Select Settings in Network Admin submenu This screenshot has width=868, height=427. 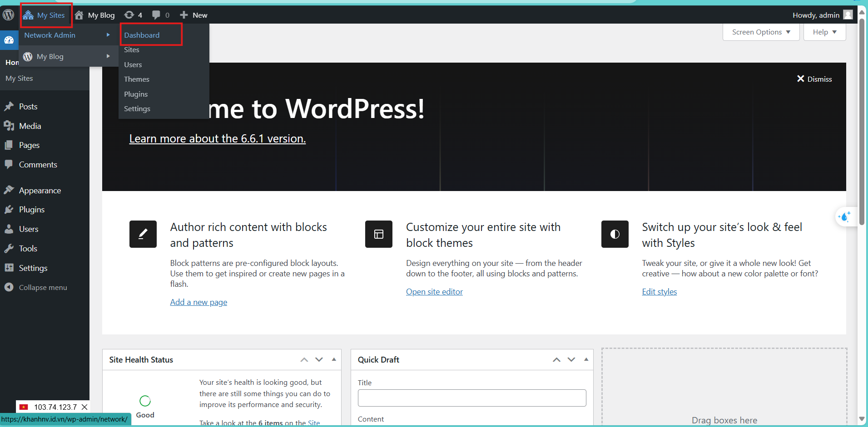click(137, 108)
